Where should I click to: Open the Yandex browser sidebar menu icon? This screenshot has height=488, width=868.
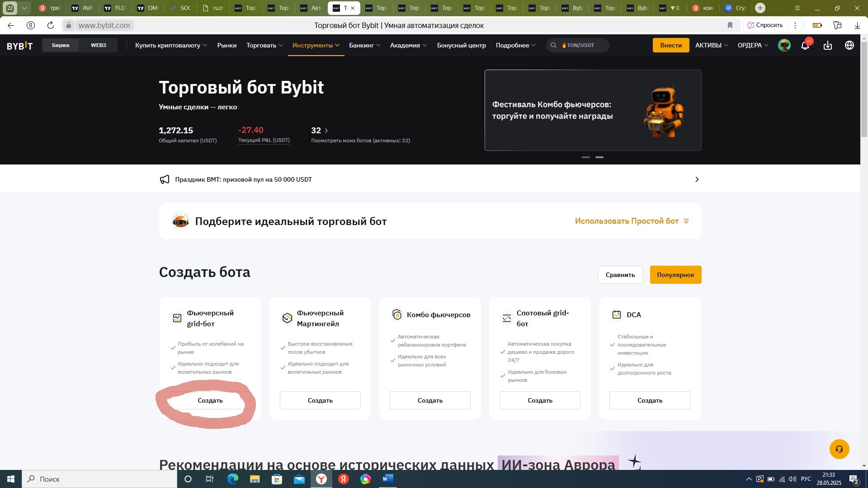tap(797, 8)
